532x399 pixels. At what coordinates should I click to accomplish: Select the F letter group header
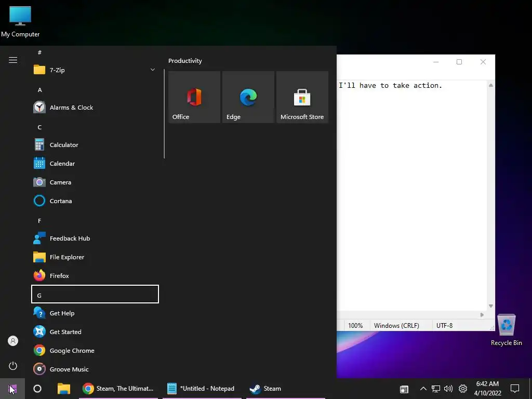[95, 221]
